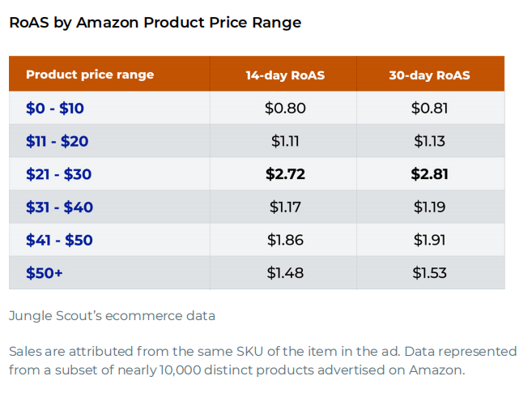The image size is (532, 402).
Task: Click the $1.48 14-day RoAS cell
Action: pos(285,273)
